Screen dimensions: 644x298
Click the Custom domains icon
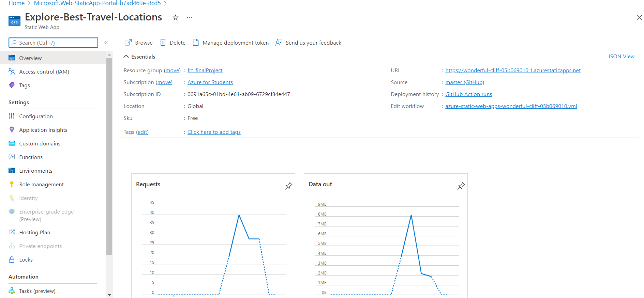coord(12,143)
